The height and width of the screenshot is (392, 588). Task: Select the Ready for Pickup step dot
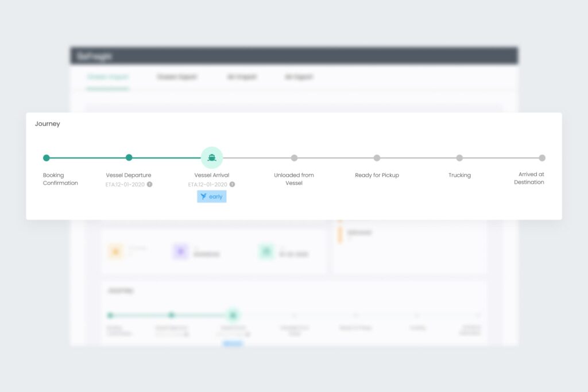377,158
